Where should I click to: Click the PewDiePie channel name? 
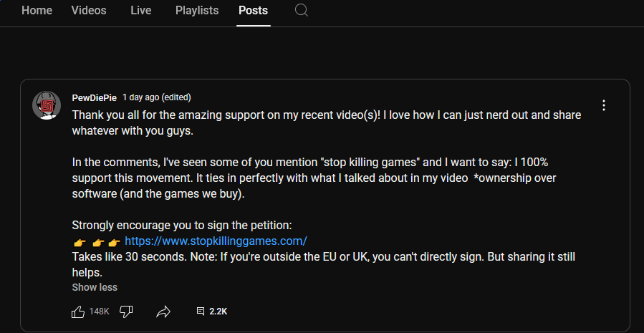coord(95,97)
